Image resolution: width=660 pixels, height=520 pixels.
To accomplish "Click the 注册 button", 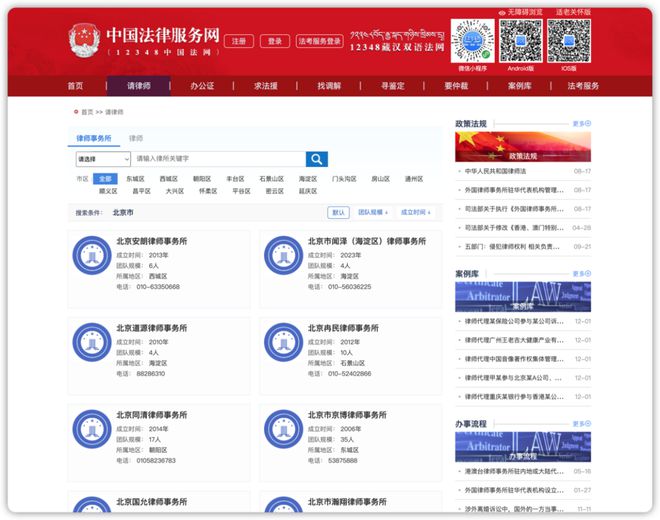I will click(x=239, y=41).
